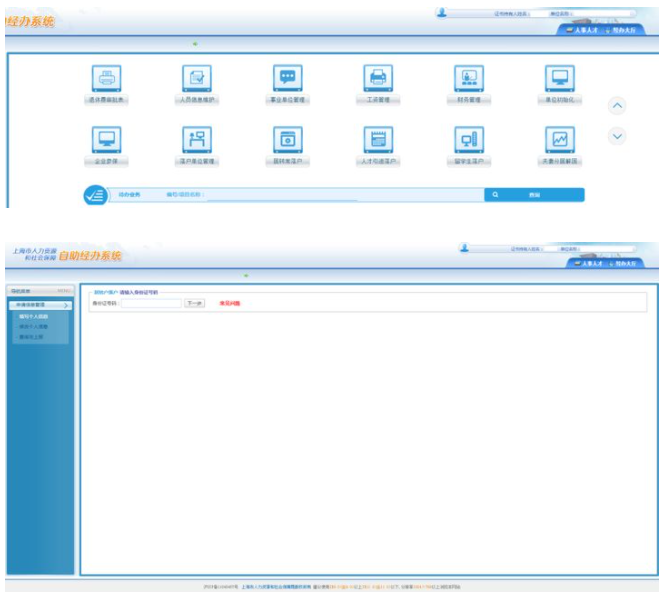
Task: Click the 自助经办系统 logo in lower window
Action: tap(90, 256)
